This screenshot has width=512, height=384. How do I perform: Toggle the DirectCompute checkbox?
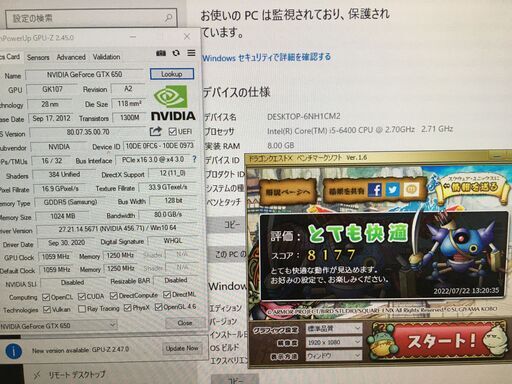[x=114, y=296]
